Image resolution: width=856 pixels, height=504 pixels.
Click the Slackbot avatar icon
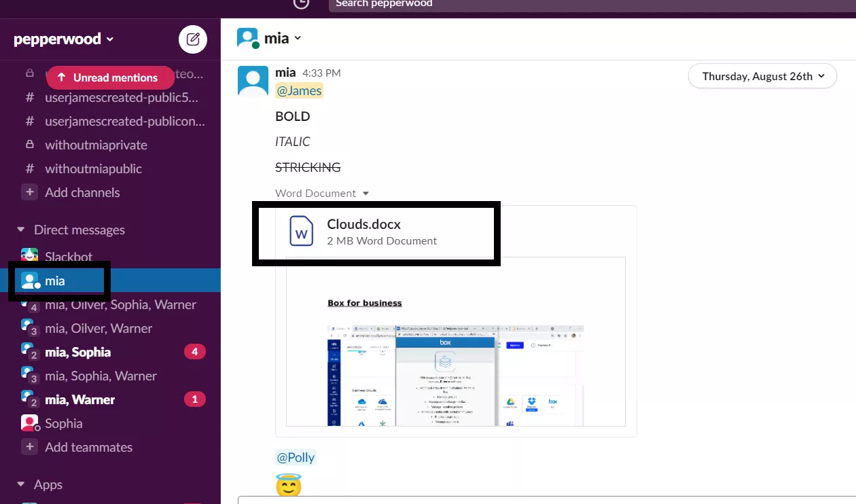30,256
